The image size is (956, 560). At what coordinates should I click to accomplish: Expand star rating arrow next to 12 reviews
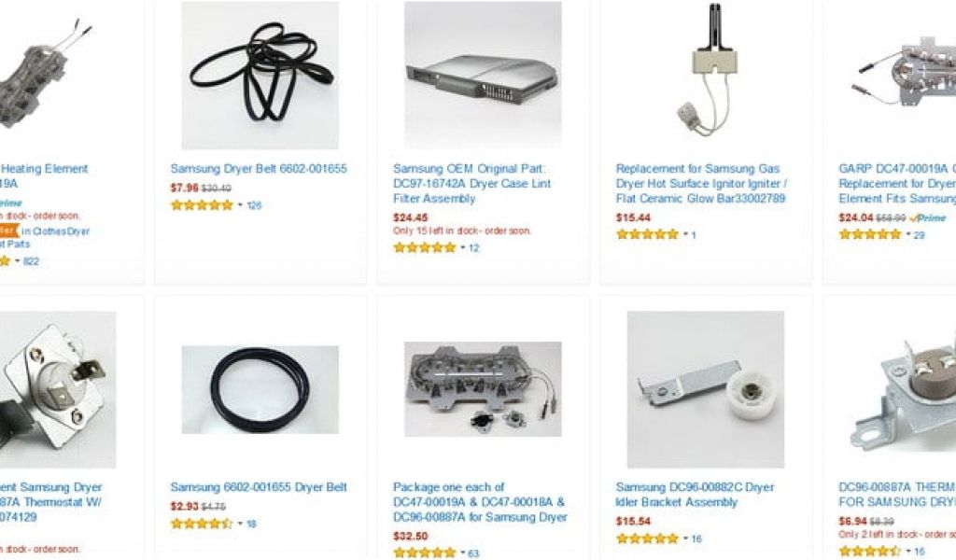pyautogui.click(x=463, y=248)
